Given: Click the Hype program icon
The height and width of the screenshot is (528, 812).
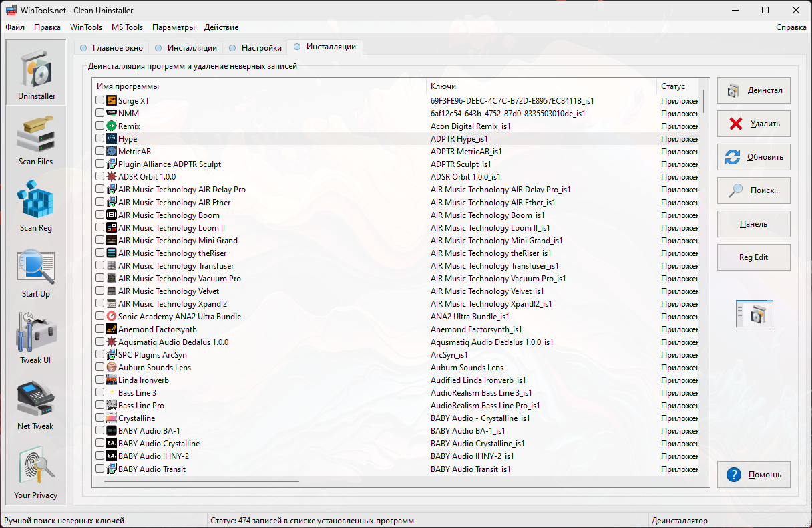Looking at the screenshot, I should 112,138.
